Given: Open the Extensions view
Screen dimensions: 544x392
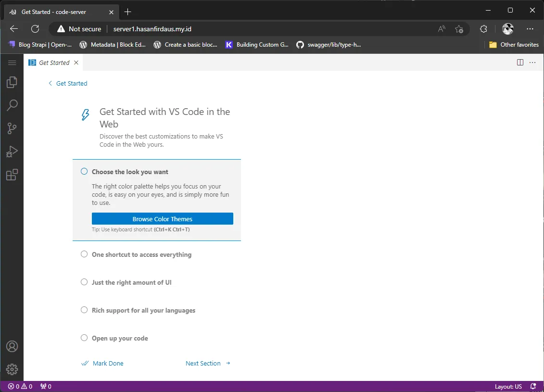Looking at the screenshot, I should (12, 175).
